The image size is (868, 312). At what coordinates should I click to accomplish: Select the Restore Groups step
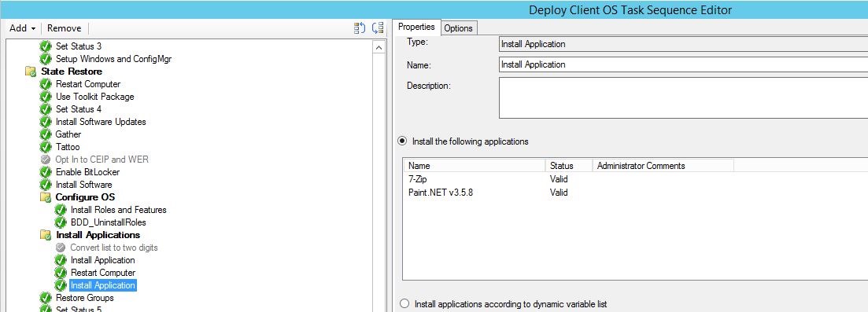tap(85, 298)
